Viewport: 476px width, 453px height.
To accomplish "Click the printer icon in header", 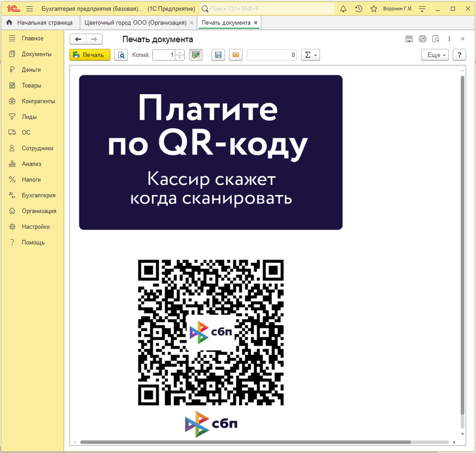I will [x=422, y=39].
